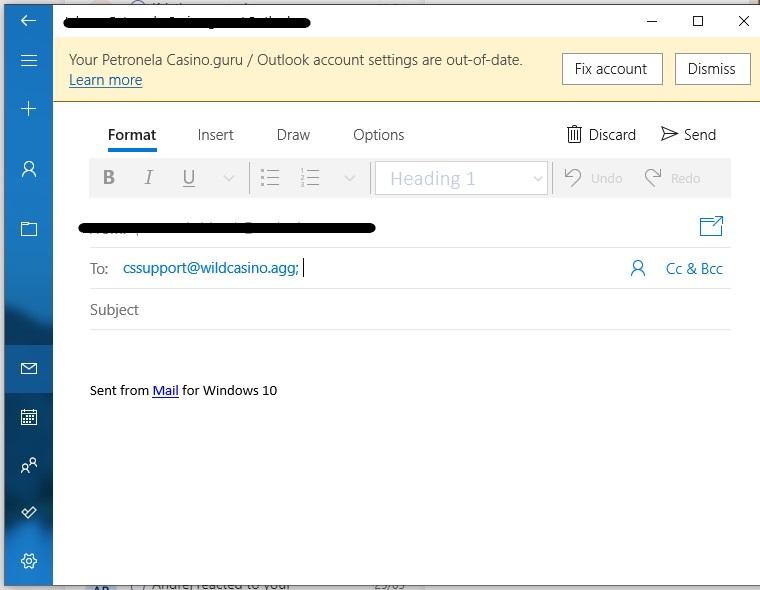Screen dimensions: 760x590
Task: Expand the font formatting dropdown arrow
Action: [228, 178]
